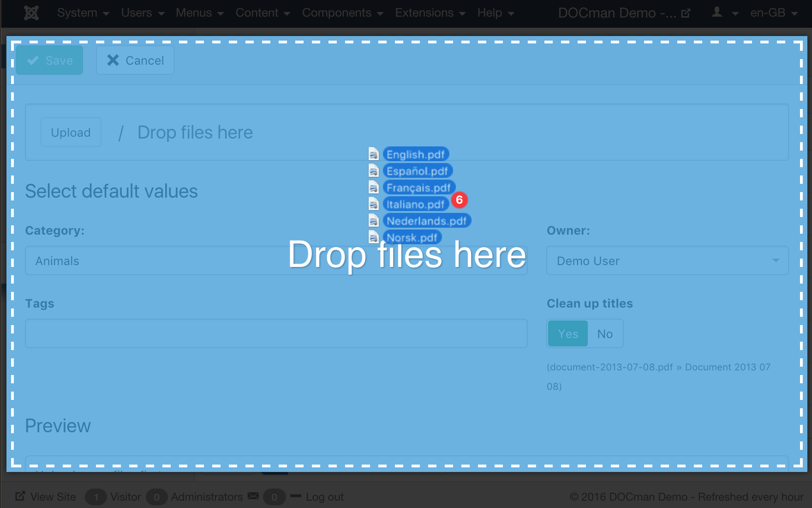The height and width of the screenshot is (508, 812).
Task: Click the Cancel button
Action: tap(135, 60)
